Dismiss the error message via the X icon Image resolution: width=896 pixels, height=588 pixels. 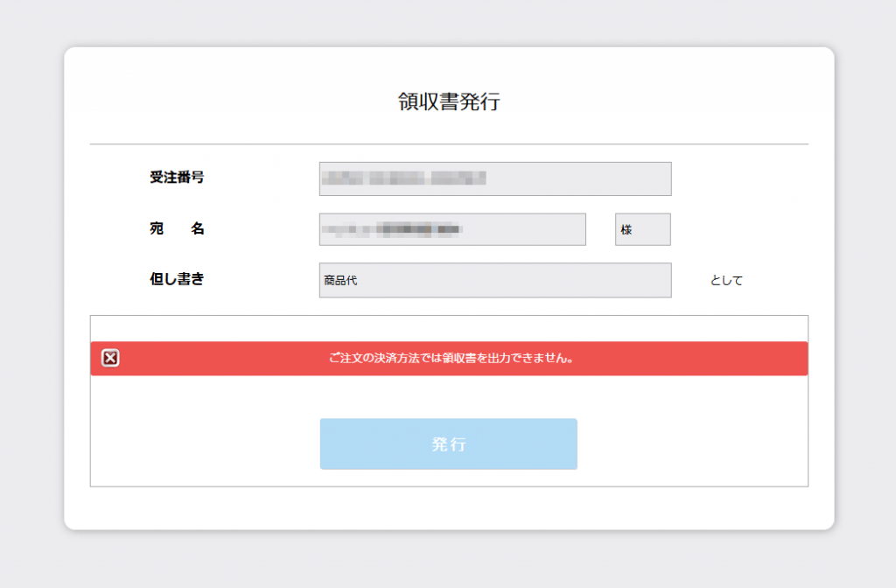109,358
